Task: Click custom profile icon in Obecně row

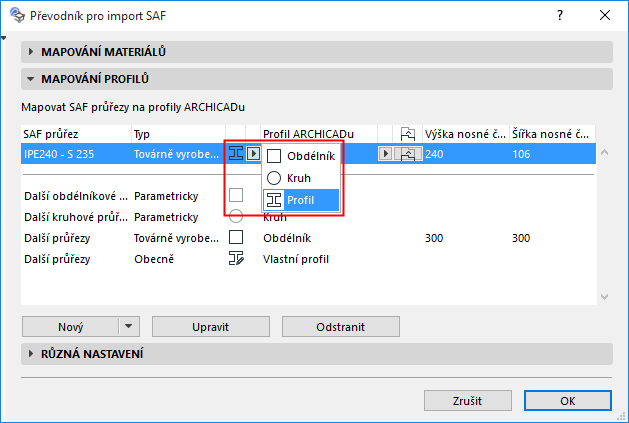Action: click(x=236, y=258)
